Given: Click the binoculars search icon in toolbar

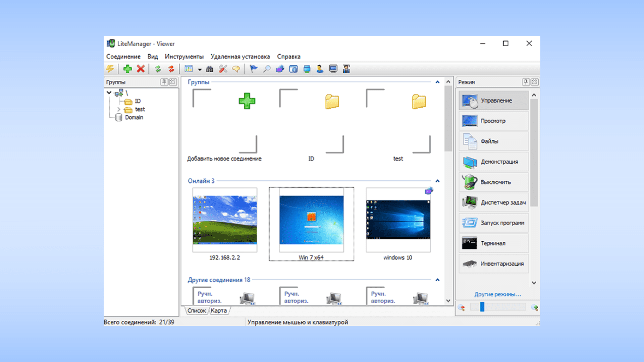Looking at the screenshot, I should (x=210, y=69).
